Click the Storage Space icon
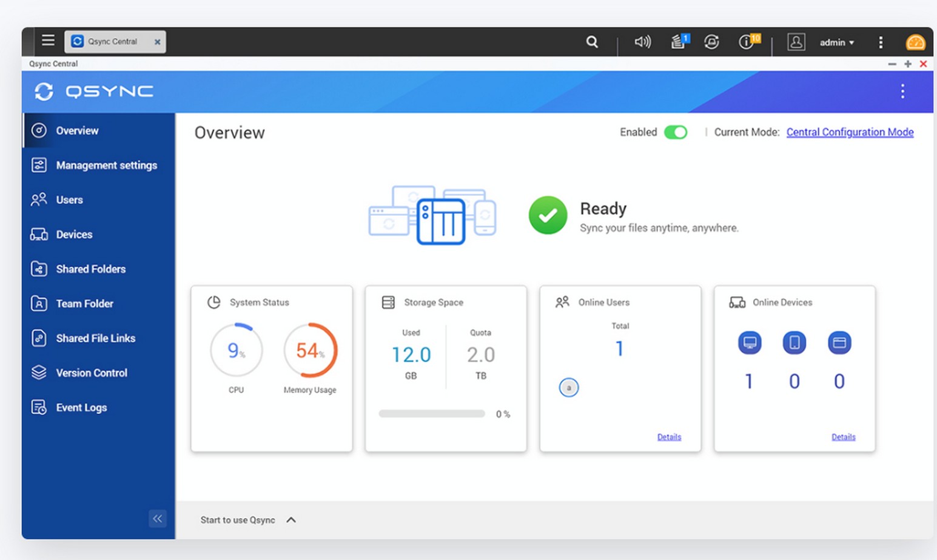This screenshot has height=560, width=937. click(388, 302)
